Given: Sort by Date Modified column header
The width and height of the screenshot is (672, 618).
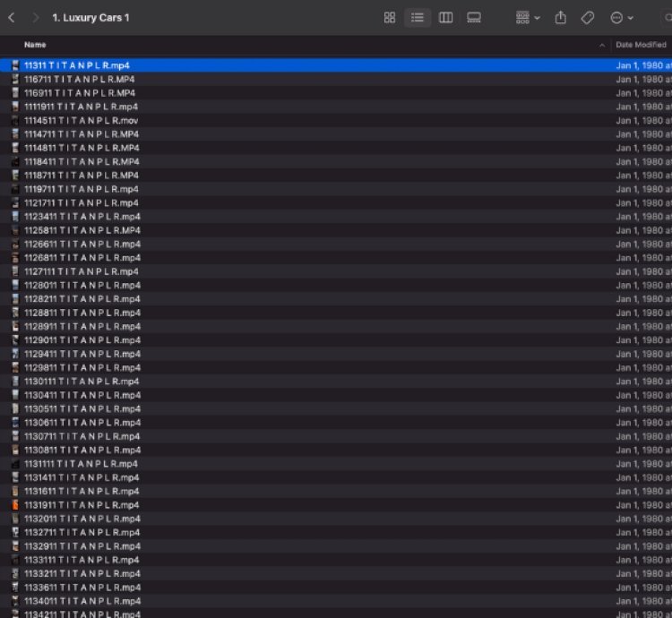Looking at the screenshot, I should (640, 45).
